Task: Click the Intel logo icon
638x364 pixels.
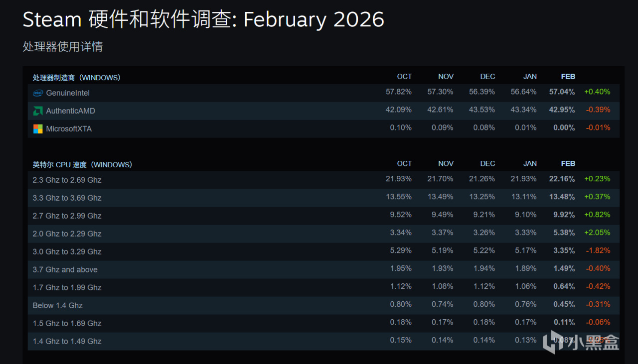Action: [x=38, y=93]
